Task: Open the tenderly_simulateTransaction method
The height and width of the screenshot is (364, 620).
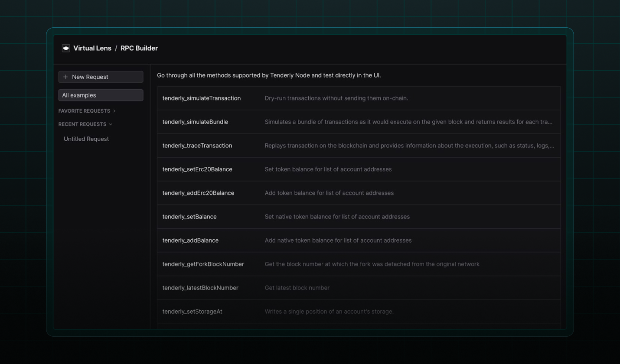Action: pyautogui.click(x=202, y=98)
